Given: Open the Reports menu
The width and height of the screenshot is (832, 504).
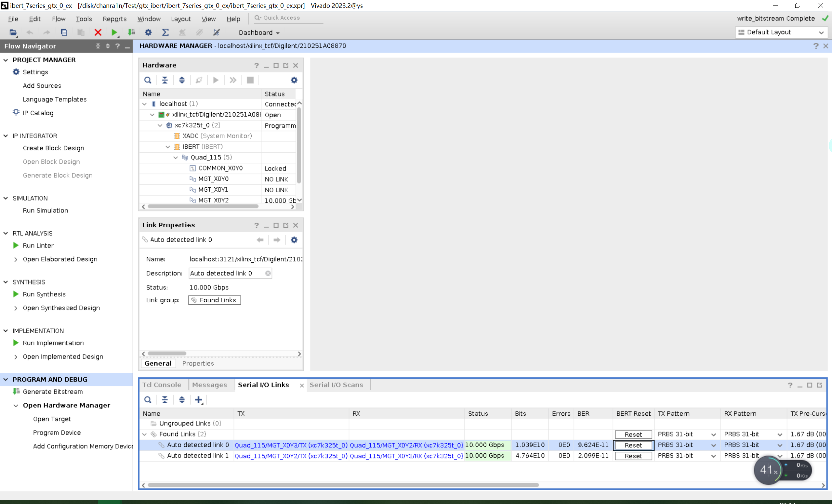Looking at the screenshot, I should (114, 19).
